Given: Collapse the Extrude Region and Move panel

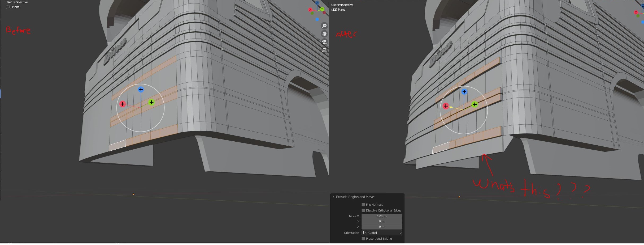Looking at the screenshot, I should (x=333, y=197).
